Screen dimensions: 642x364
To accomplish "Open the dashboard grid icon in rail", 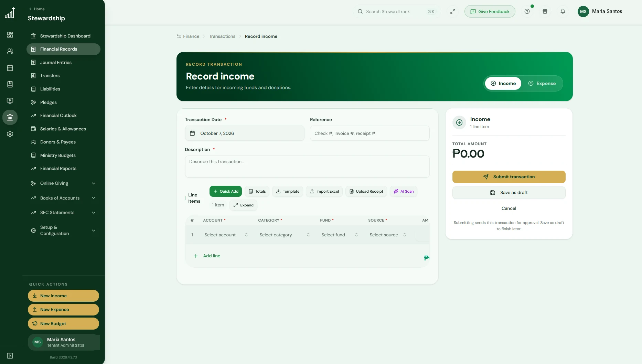I will 10,35.
